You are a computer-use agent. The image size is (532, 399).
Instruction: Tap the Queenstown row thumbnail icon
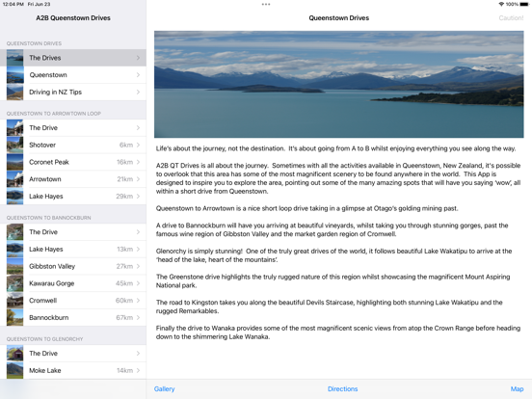click(14, 75)
